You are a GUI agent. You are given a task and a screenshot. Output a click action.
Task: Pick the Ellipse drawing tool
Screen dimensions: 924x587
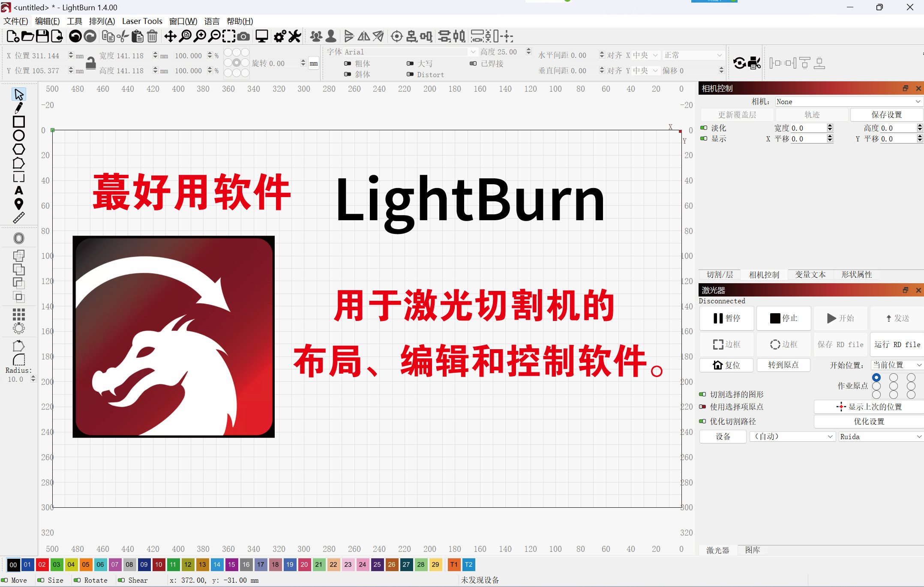tap(19, 135)
